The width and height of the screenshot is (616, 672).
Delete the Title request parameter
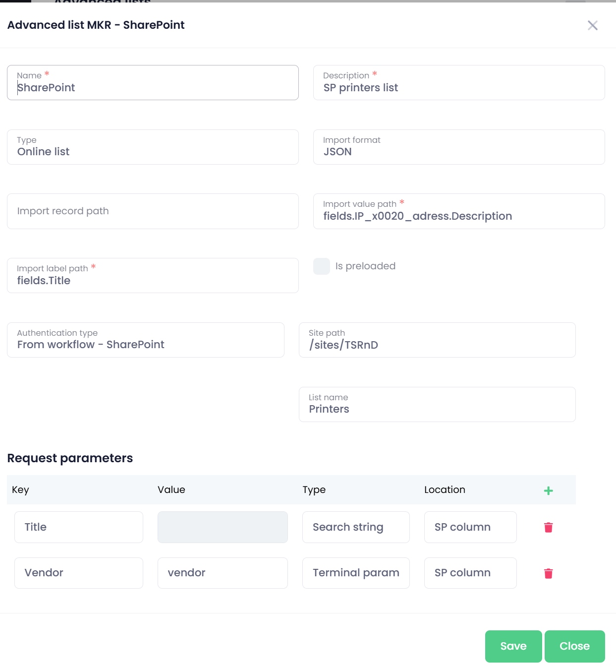click(x=548, y=527)
